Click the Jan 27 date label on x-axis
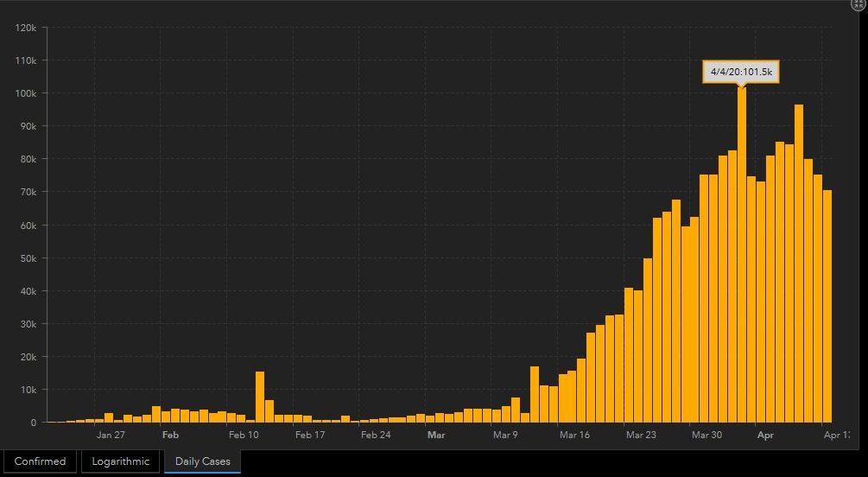The width and height of the screenshot is (868, 477). click(x=111, y=436)
